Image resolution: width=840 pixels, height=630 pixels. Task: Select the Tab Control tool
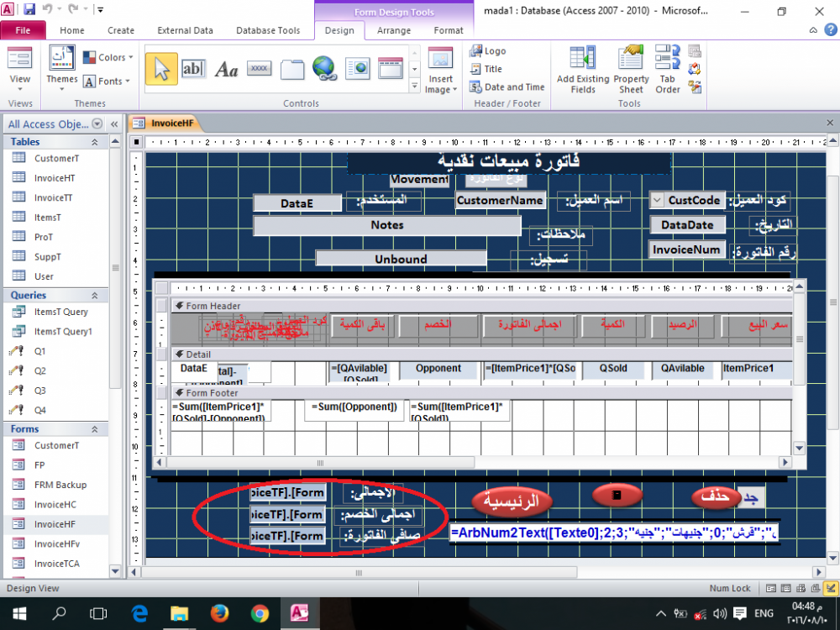292,69
